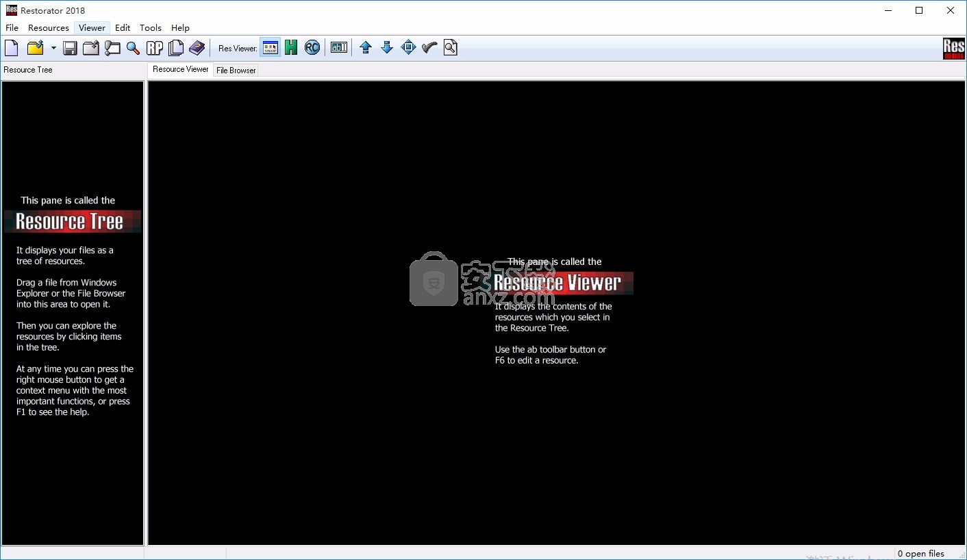Minimize the Restorator 2018 window
Screen dimensions: 967x560
click(888, 10)
